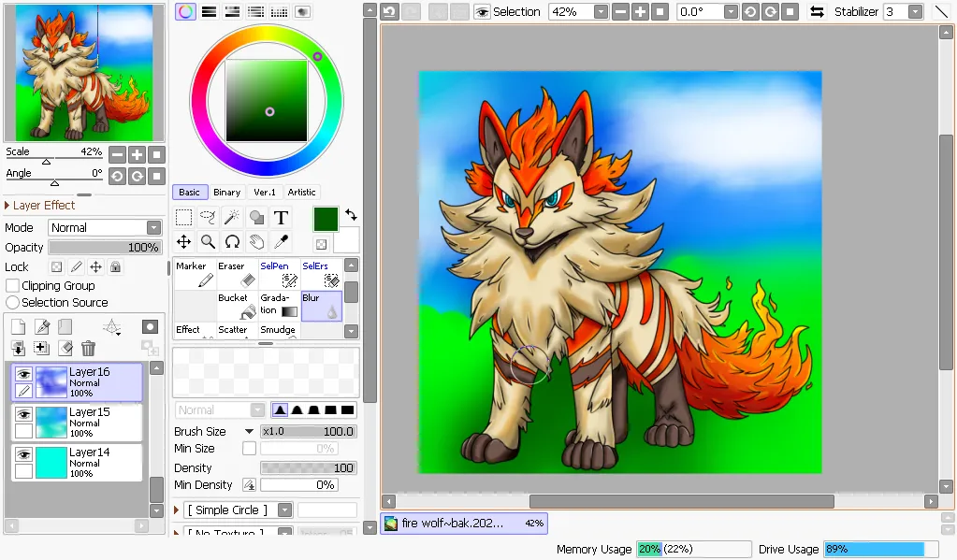
Task: Expand the Simple Circle shape settings triangle
Action: pos(177,510)
